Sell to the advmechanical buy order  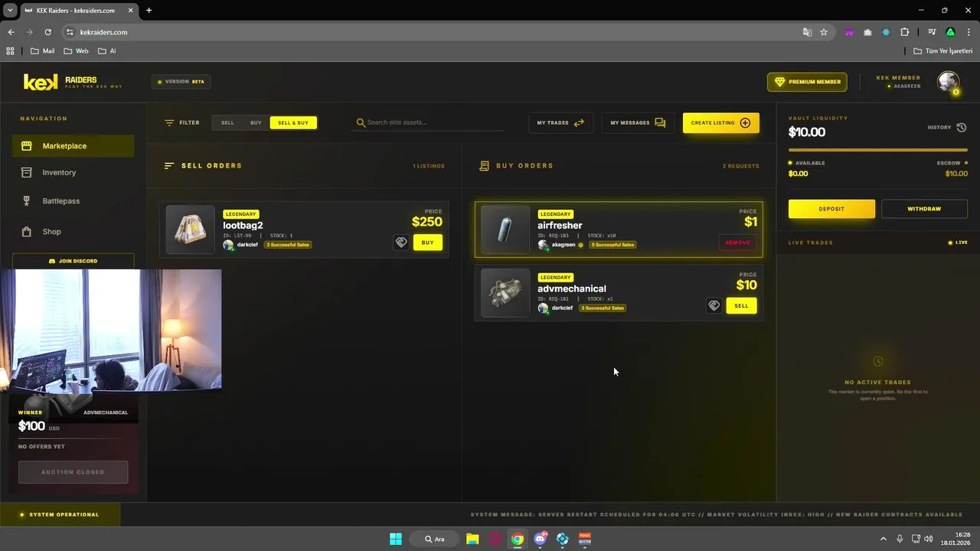pos(741,305)
